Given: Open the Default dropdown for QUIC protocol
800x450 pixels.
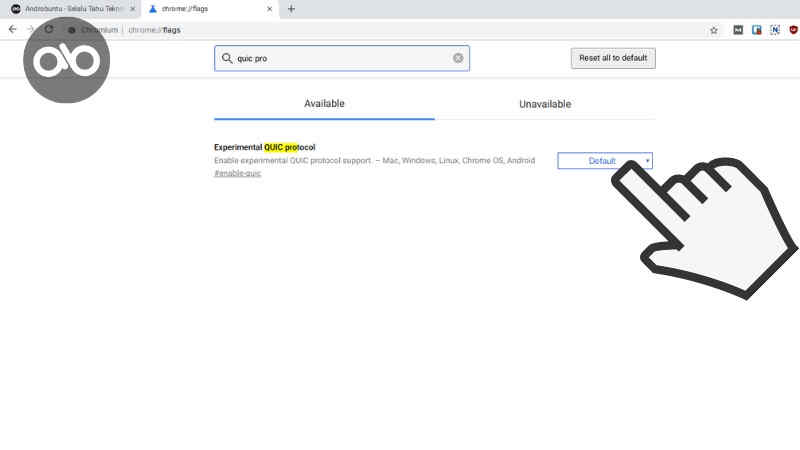Looking at the screenshot, I should pos(605,161).
